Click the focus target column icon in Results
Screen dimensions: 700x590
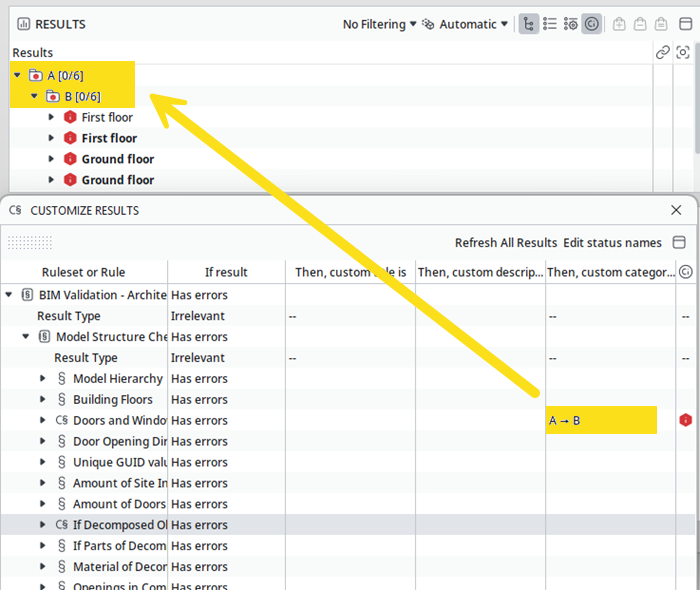pyautogui.click(x=683, y=53)
